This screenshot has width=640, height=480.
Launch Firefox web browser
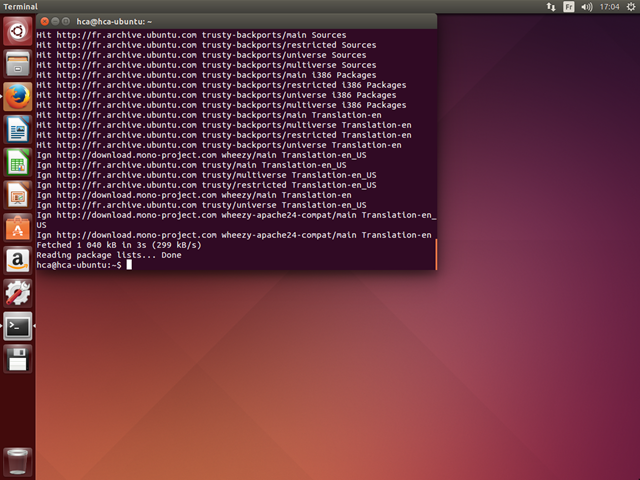(18, 97)
